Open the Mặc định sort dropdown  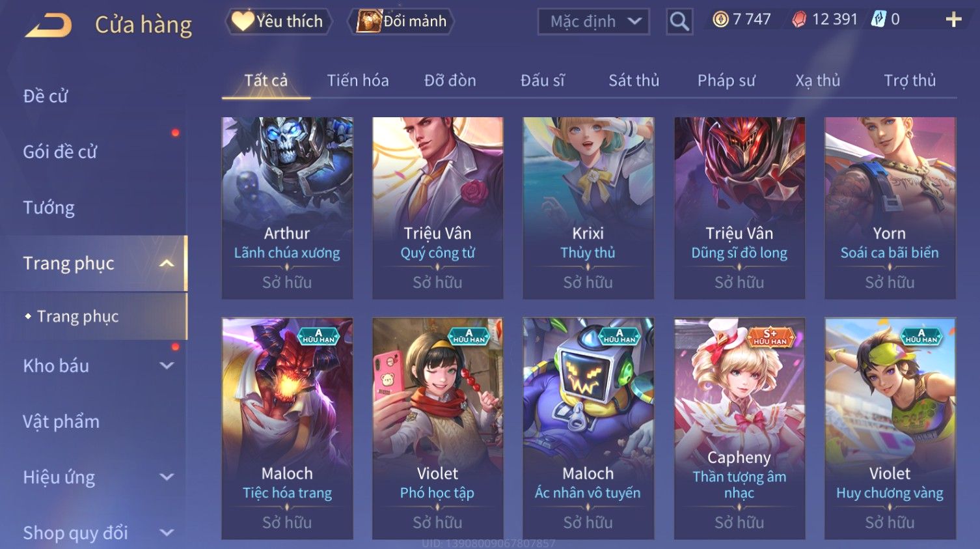593,21
